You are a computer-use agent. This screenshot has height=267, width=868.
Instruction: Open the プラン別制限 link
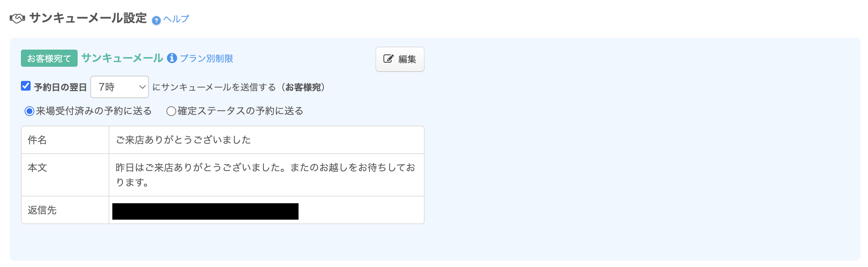206,59
